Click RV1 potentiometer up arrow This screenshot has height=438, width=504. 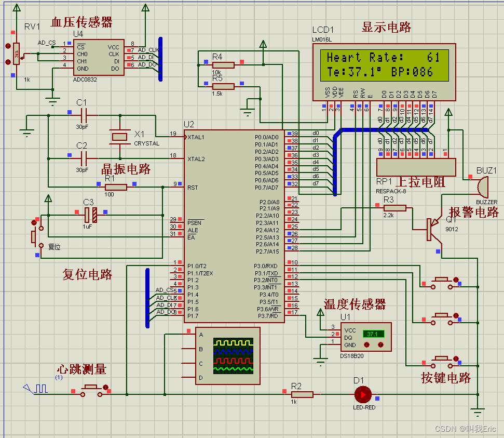click(x=8, y=46)
